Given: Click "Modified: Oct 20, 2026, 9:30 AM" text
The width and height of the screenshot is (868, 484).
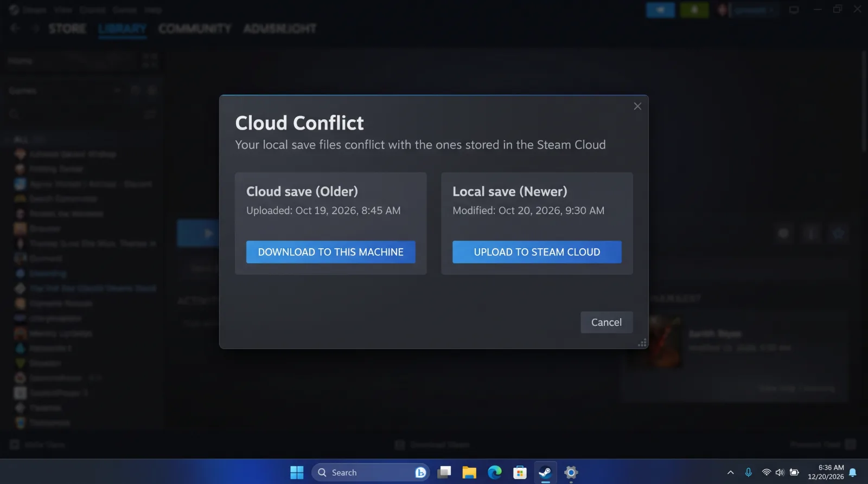Looking at the screenshot, I should (528, 210).
